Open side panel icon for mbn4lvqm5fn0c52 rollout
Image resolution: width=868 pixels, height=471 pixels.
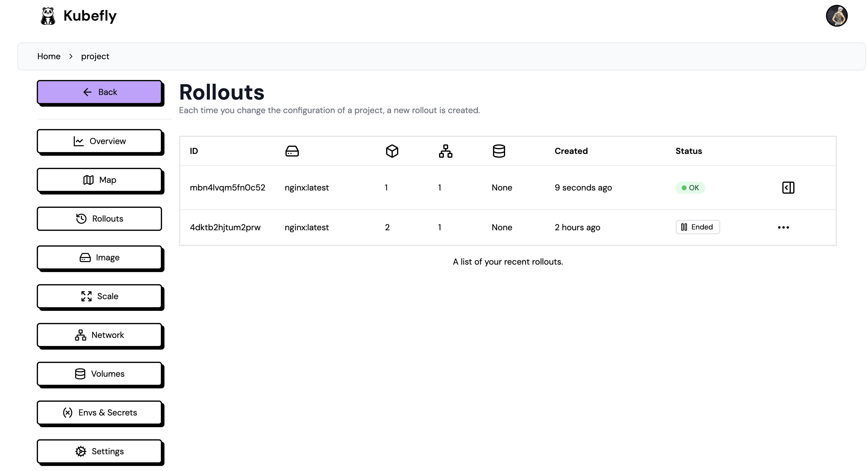(788, 188)
